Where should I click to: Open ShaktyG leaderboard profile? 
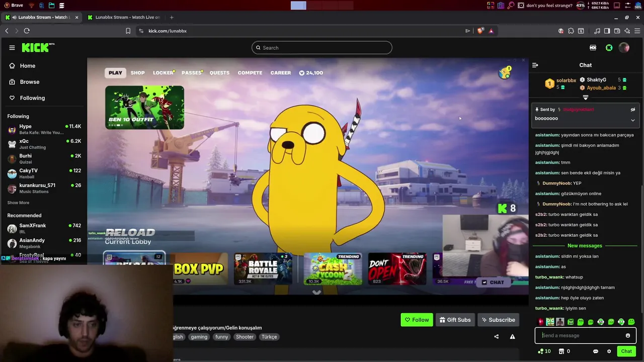tap(596, 80)
